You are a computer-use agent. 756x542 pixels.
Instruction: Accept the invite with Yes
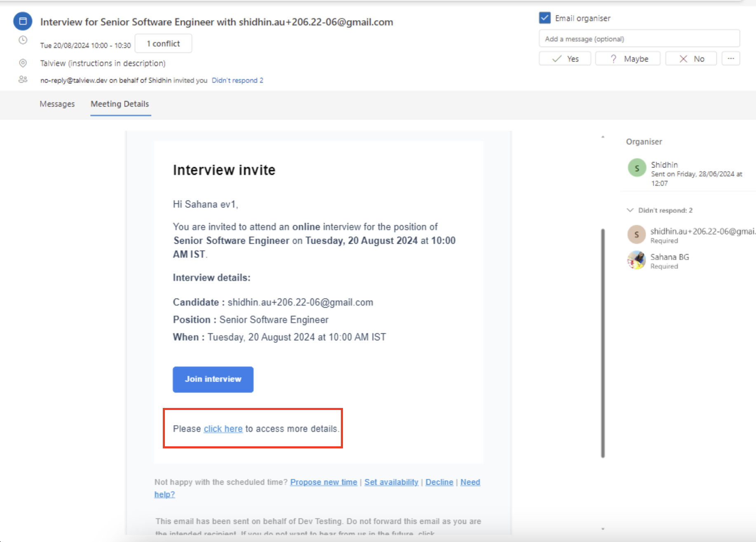[565, 58]
